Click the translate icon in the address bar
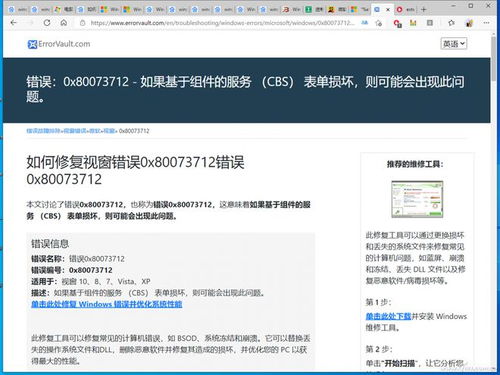Screen dimensions: 500x375 click(365, 23)
